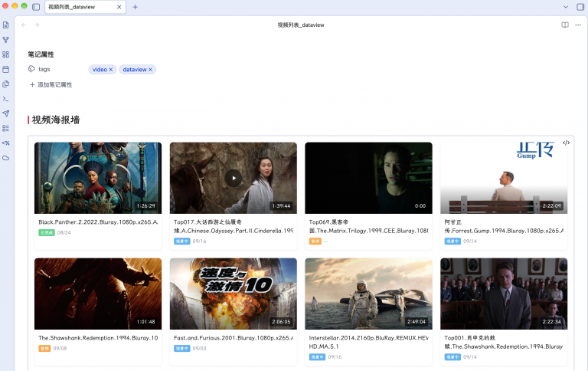
Task: Open a new tab with plus button
Action: (x=135, y=7)
